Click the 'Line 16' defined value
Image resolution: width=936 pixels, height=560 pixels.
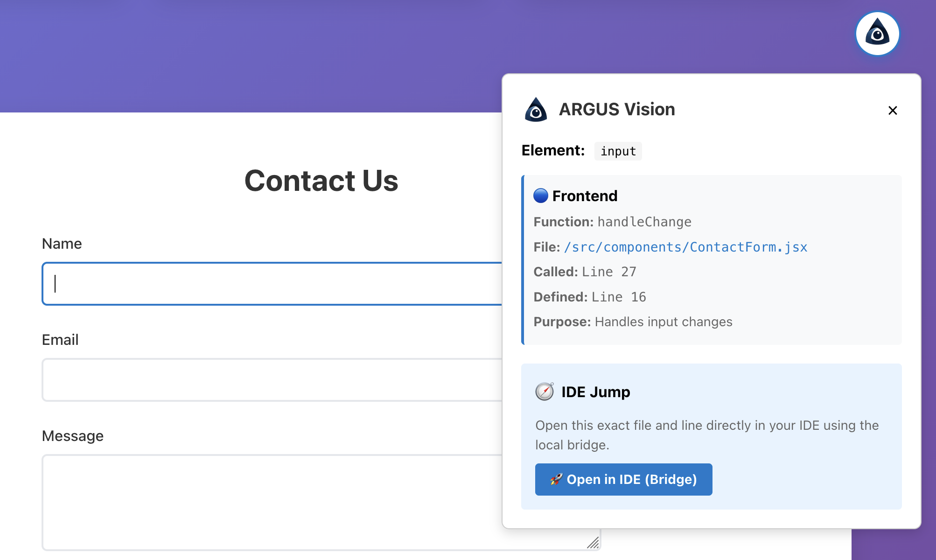click(619, 297)
